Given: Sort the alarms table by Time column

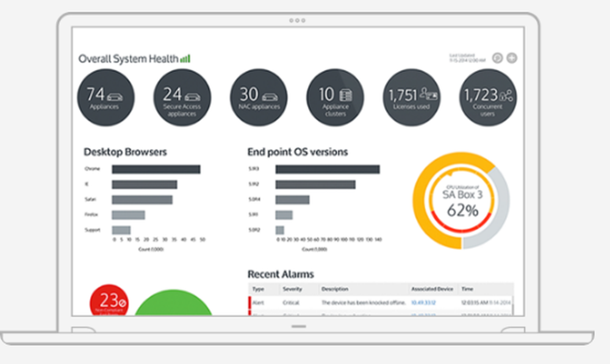Looking at the screenshot, I should point(466,289).
